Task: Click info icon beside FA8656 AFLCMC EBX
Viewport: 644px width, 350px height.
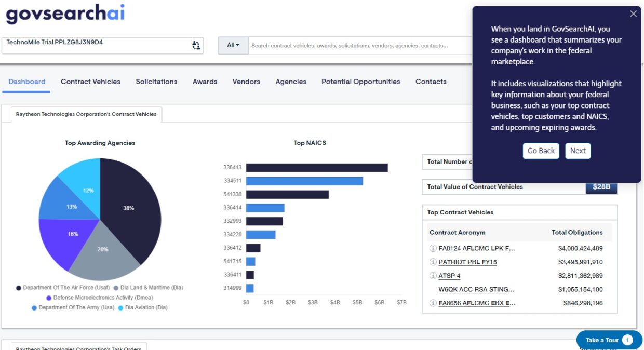Action: click(x=433, y=303)
